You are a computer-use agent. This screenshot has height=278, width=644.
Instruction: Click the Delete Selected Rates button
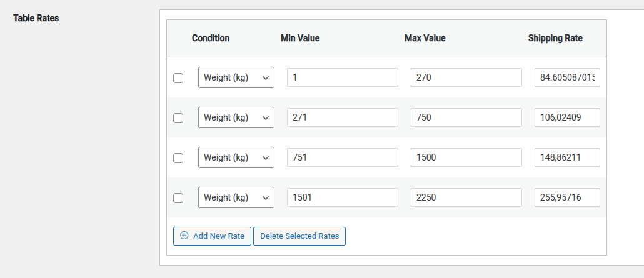pyautogui.click(x=299, y=236)
